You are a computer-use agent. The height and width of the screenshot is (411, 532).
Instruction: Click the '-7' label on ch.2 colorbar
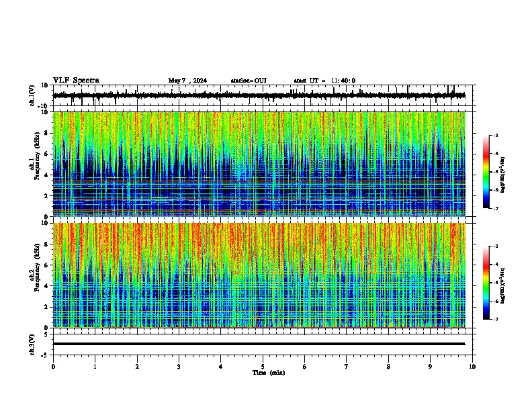[496, 319]
